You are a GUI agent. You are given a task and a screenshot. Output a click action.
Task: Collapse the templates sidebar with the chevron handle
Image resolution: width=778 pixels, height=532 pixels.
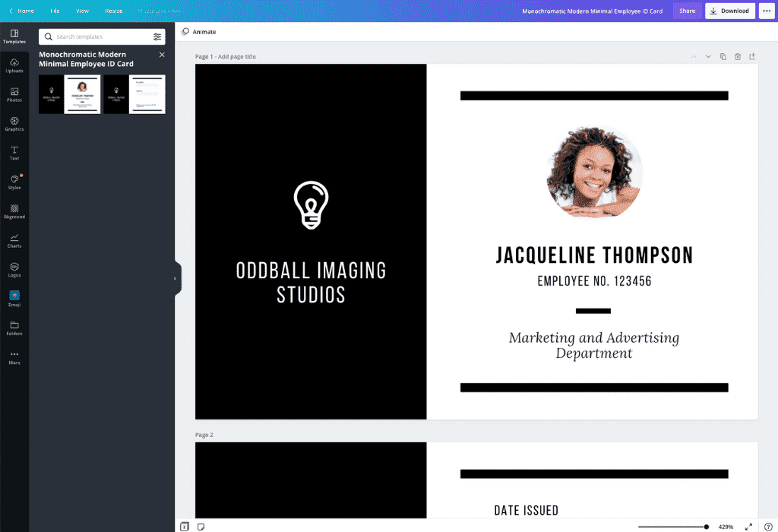[x=176, y=278]
